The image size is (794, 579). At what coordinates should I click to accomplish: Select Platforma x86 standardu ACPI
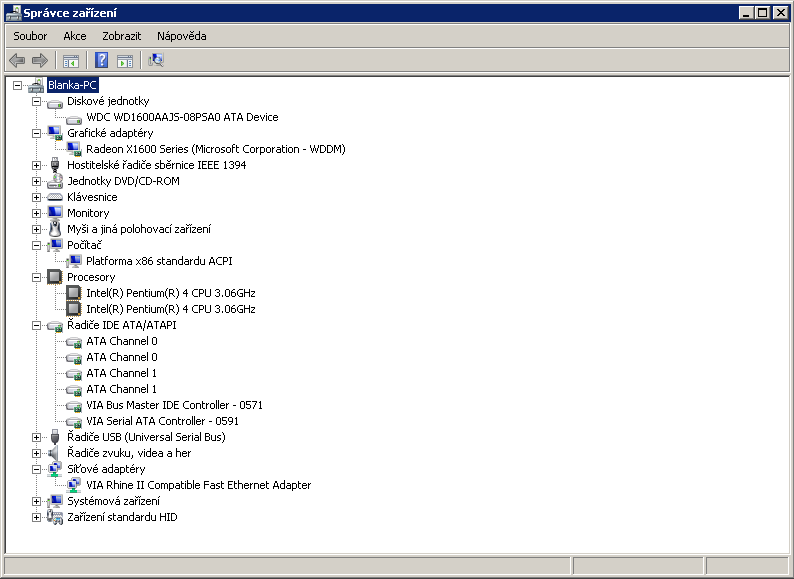pyautogui.click(x=159, y=261)
